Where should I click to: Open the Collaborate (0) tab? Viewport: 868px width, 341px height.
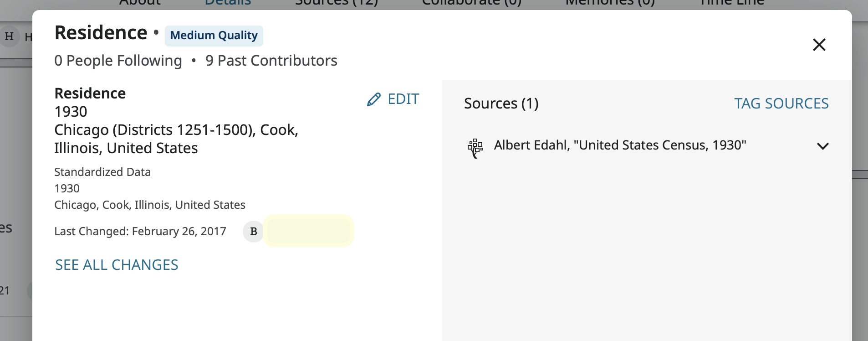point(472,3)
